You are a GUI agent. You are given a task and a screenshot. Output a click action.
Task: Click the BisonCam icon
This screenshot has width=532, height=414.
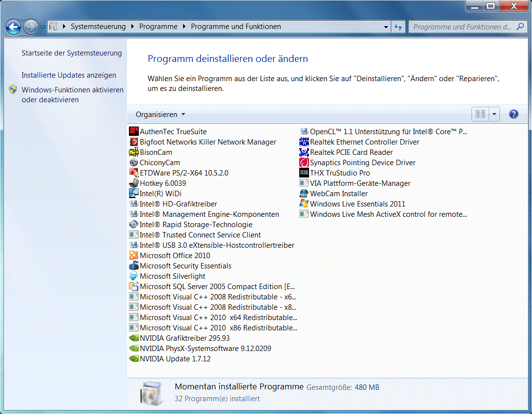point(134,152)
